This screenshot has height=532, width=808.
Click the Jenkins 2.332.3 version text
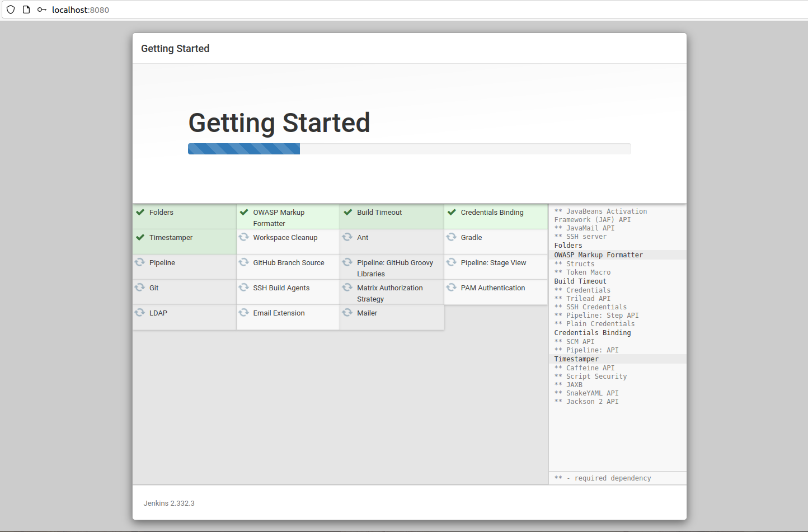pos(169,503)
